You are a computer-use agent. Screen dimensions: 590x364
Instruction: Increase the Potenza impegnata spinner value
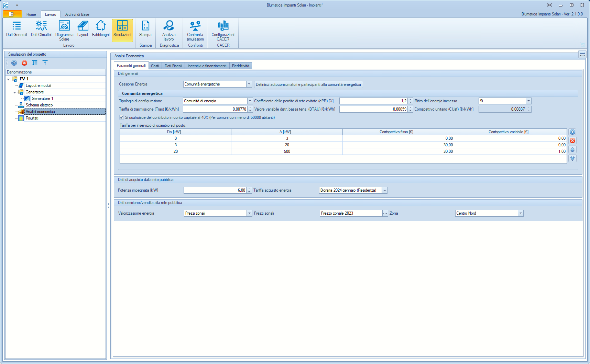(x=249, y=189)
